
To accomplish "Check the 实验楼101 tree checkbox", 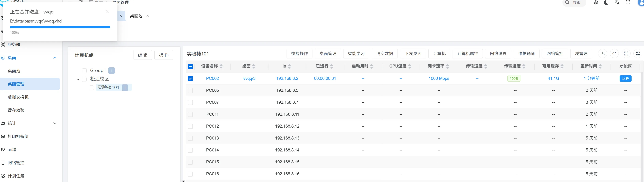I will point(92,88).
